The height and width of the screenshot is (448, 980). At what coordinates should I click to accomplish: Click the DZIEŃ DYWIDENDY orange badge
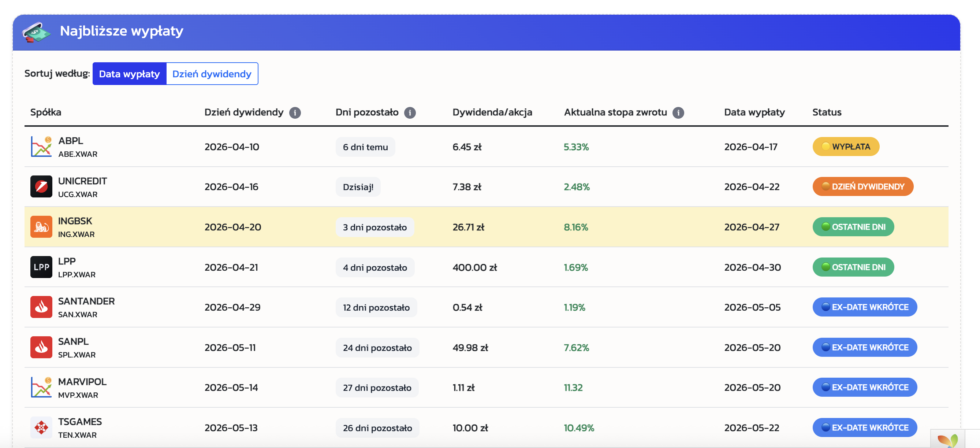point(862,186)
